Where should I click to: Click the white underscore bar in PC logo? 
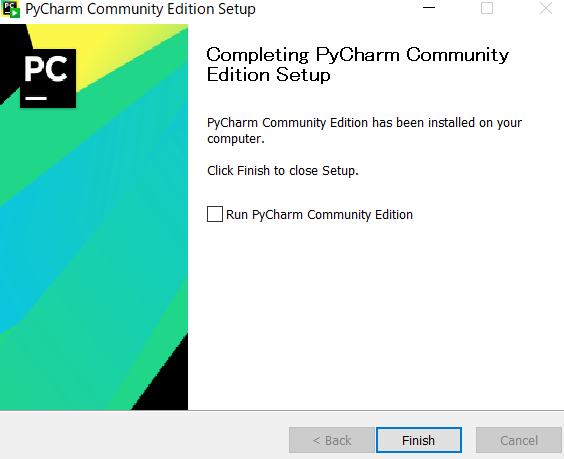(36, 98)
